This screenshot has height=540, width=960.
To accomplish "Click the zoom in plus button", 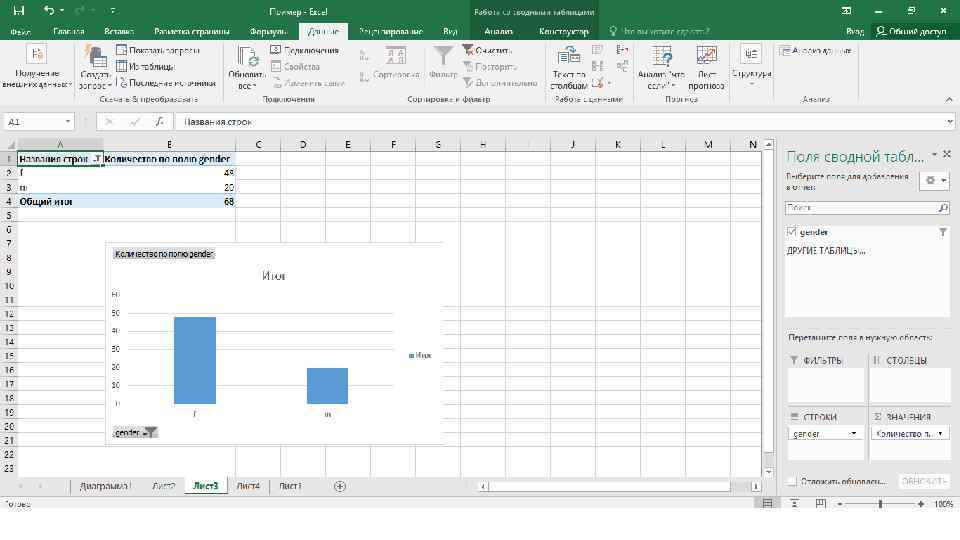I will [920, 503].
